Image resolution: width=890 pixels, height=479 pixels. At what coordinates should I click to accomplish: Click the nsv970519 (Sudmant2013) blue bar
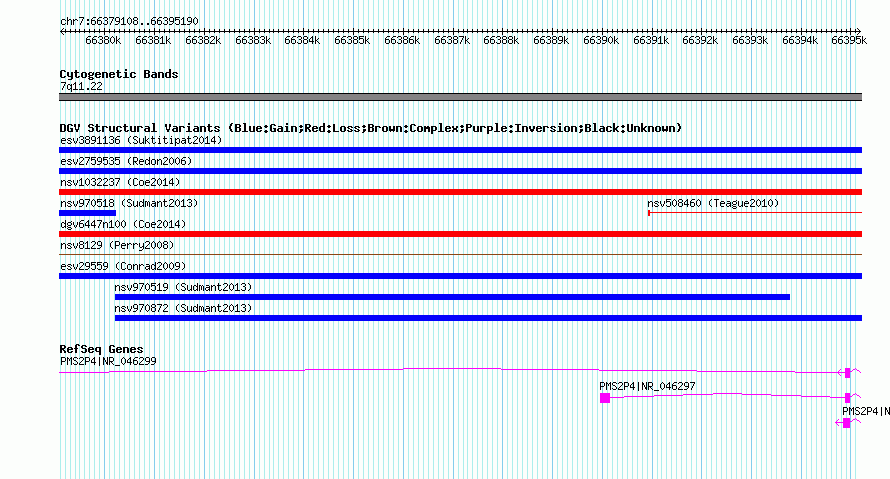coord(452,297)
